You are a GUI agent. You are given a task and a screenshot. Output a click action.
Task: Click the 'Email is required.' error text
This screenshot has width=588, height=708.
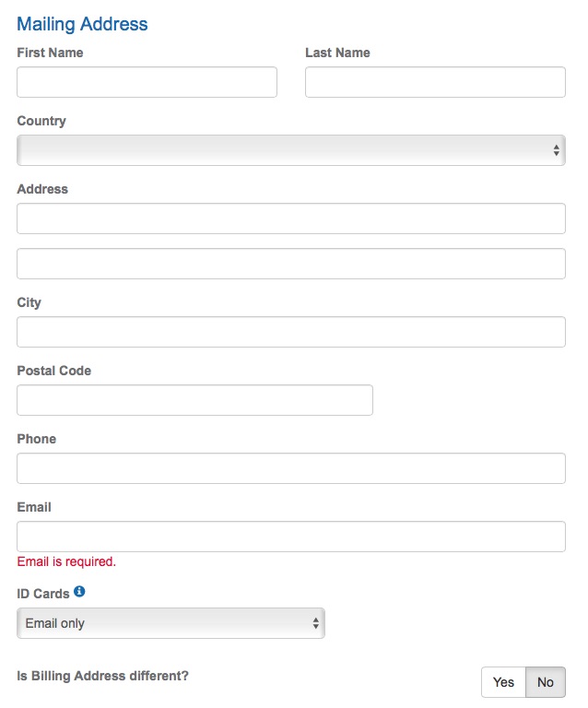66,561
